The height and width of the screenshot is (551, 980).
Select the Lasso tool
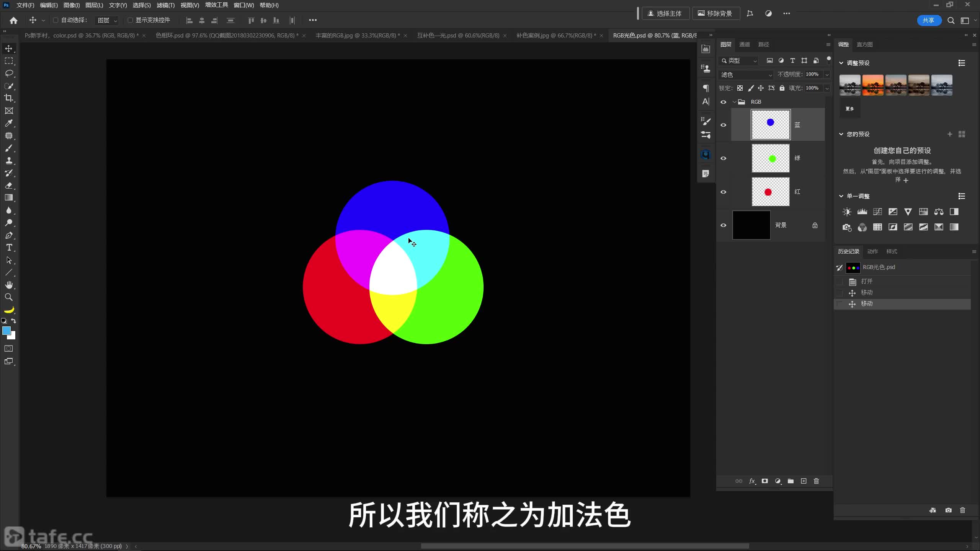pos(9,73)
